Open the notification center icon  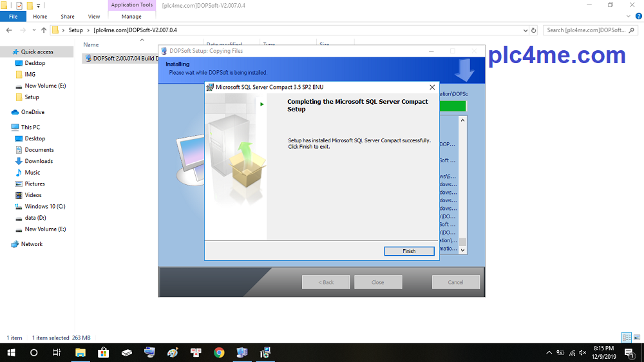[629, 352]
